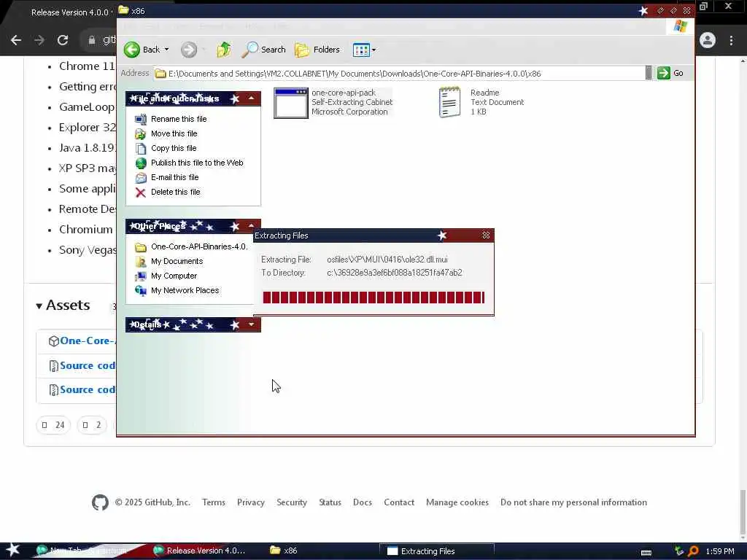
Task: Click browser forward arrow in Chrome window
Action: pyautogui.click(x=39, y=40)
